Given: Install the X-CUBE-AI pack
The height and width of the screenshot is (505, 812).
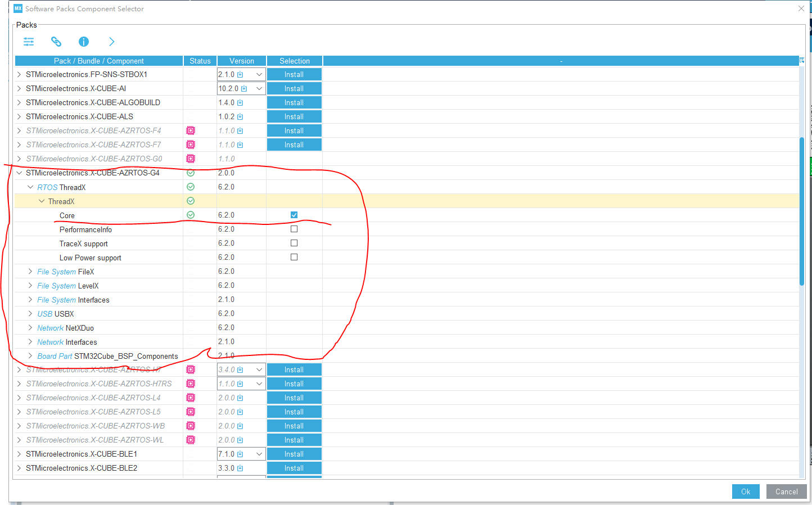Looking at the screenshot, I should click(x=294, y=88).
